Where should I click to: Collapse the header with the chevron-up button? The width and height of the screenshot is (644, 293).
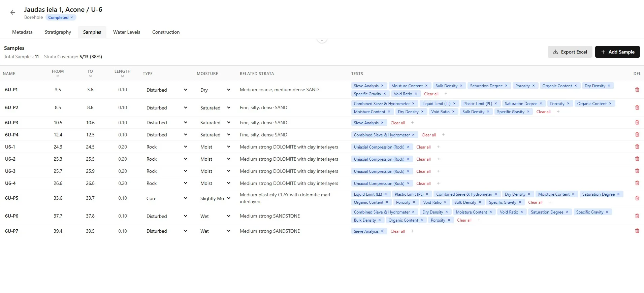tap(322, 40)
